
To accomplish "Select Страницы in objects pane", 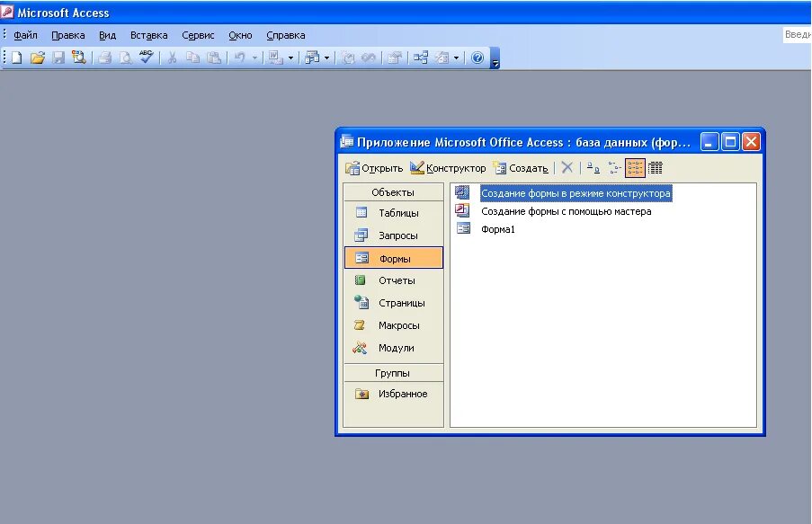I will 394,303.
